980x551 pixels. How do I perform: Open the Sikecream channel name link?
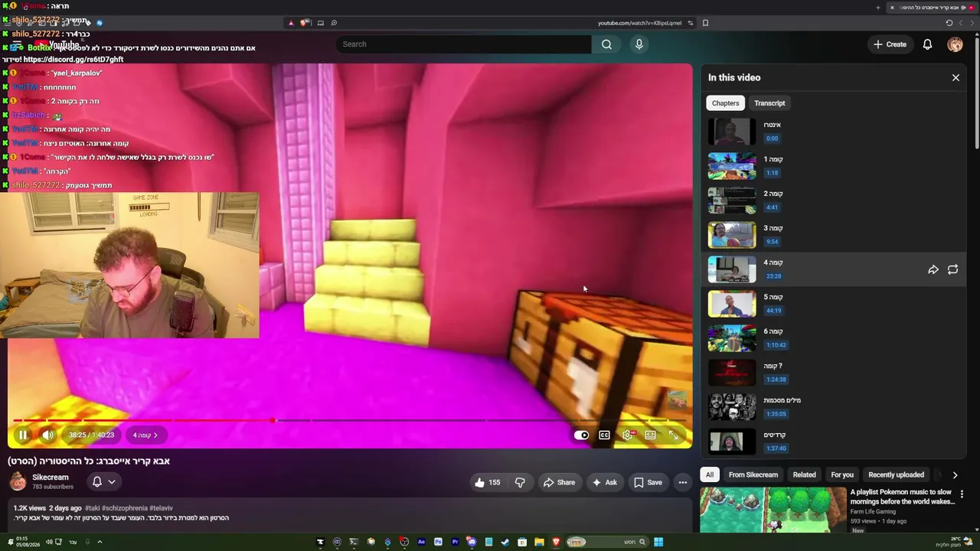[x=51, y=478]
